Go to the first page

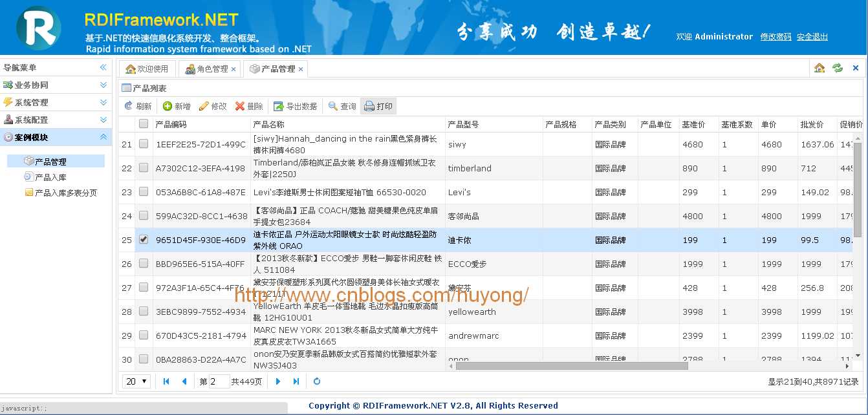pos(166,381)
